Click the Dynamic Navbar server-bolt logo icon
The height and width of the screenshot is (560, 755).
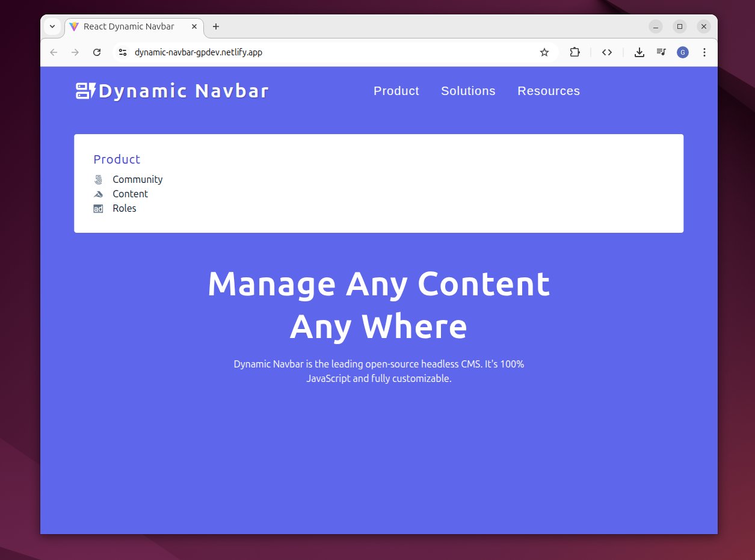pyautogui.click(x=85, y=91)
